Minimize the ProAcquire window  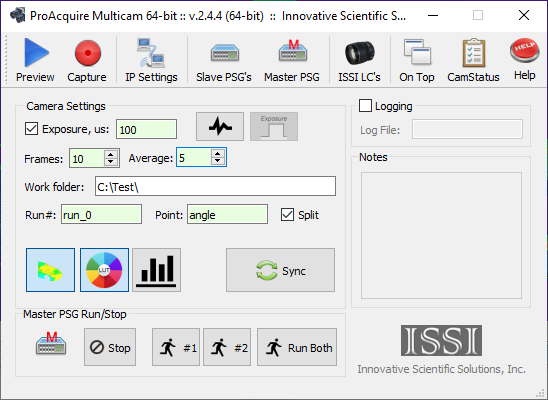pyautogui.click(x=433, y=15)
